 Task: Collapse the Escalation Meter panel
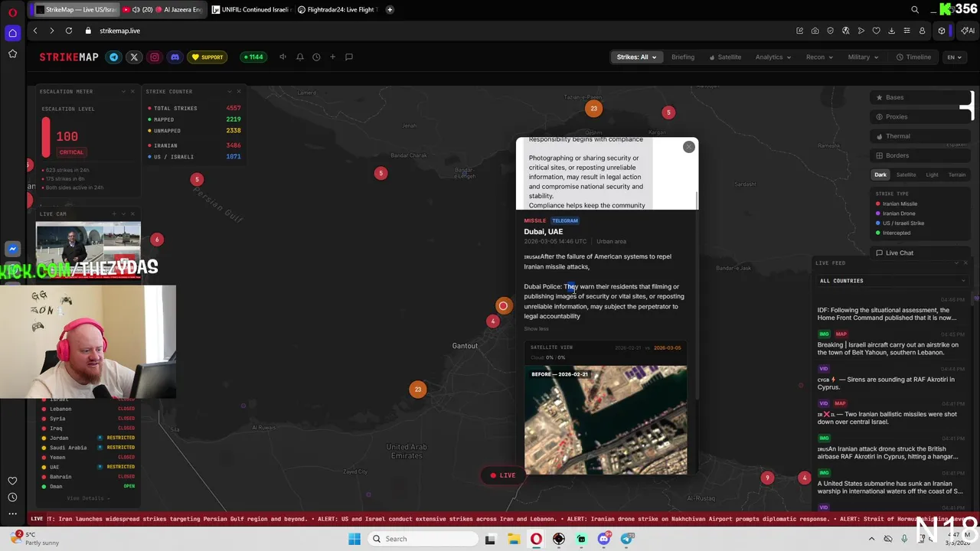(123, 91)
